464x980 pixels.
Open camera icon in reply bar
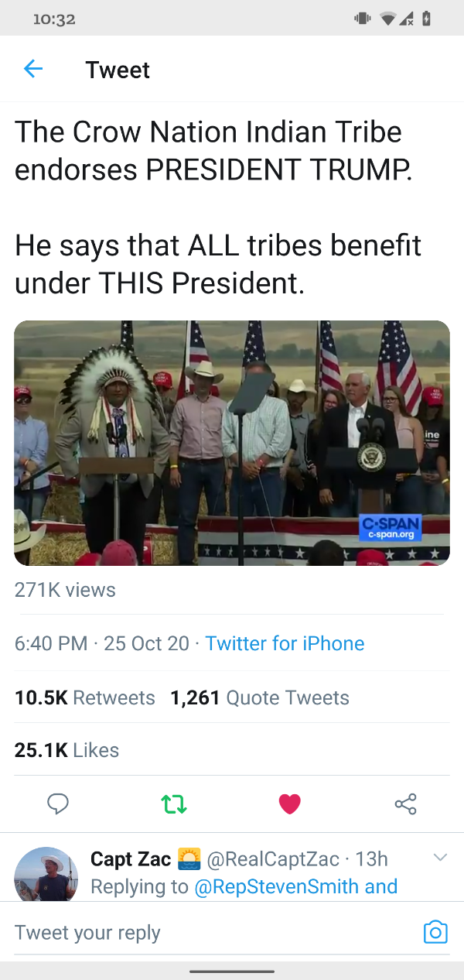click(x=435, y=932)
